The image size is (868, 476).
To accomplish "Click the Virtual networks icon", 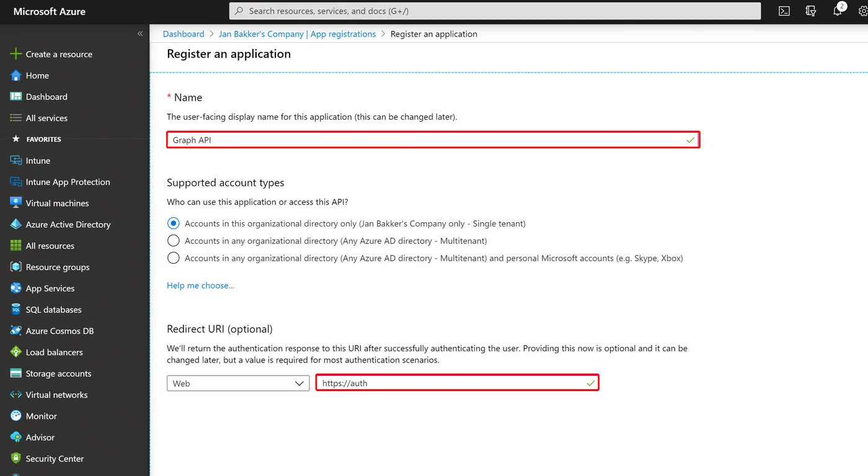I will coord(15,395).
